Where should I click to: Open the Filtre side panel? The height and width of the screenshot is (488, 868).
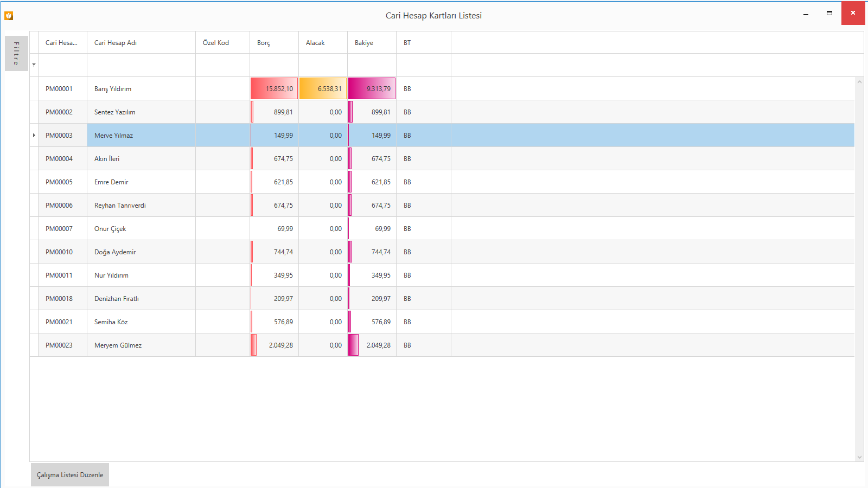point(16,53)
